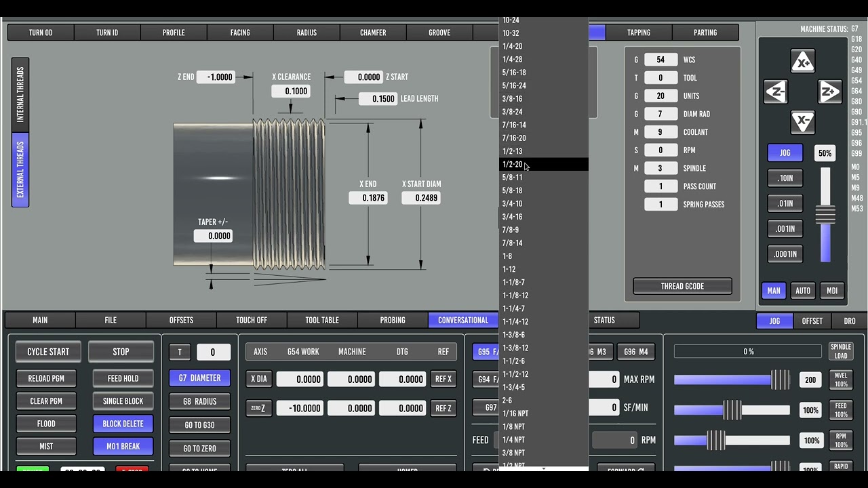Click the SPINDLE LOAD button

(841, 351)
